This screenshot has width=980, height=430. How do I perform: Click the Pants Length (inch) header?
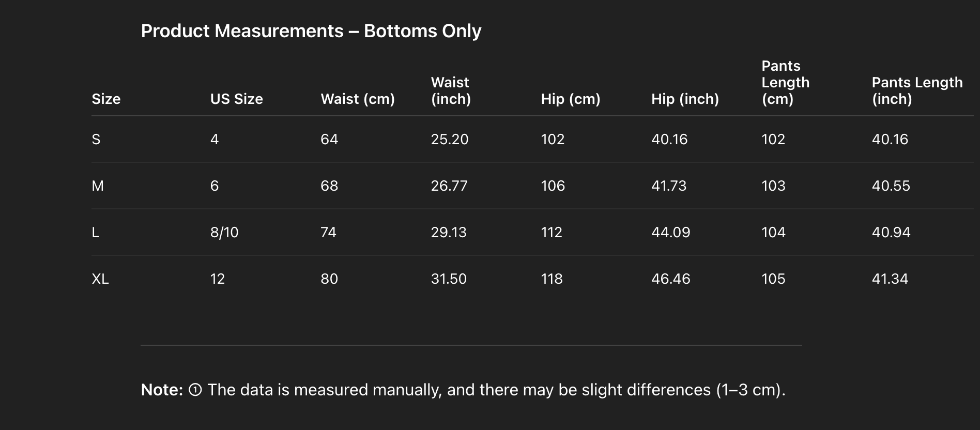click(917, 90)
